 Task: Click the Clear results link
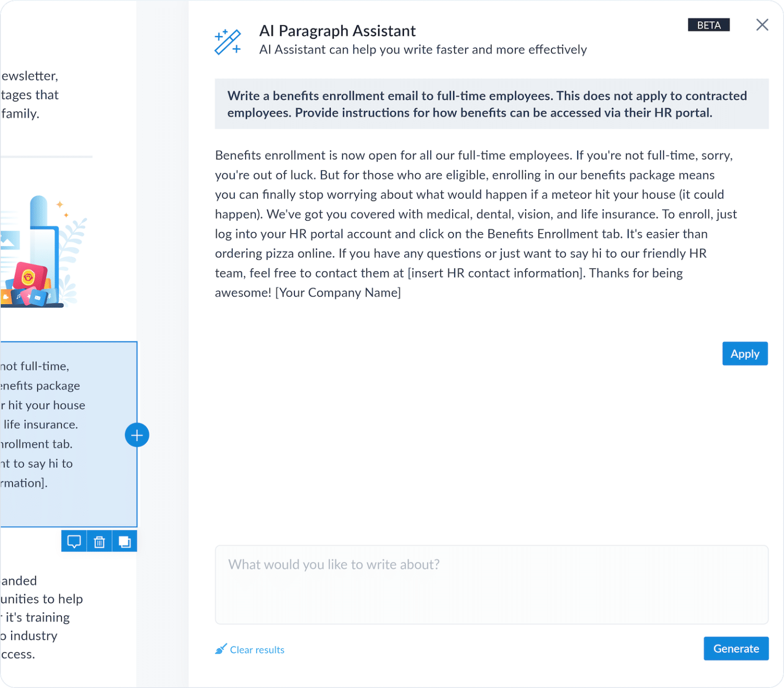pyautogui.click(x=257, y=650)
